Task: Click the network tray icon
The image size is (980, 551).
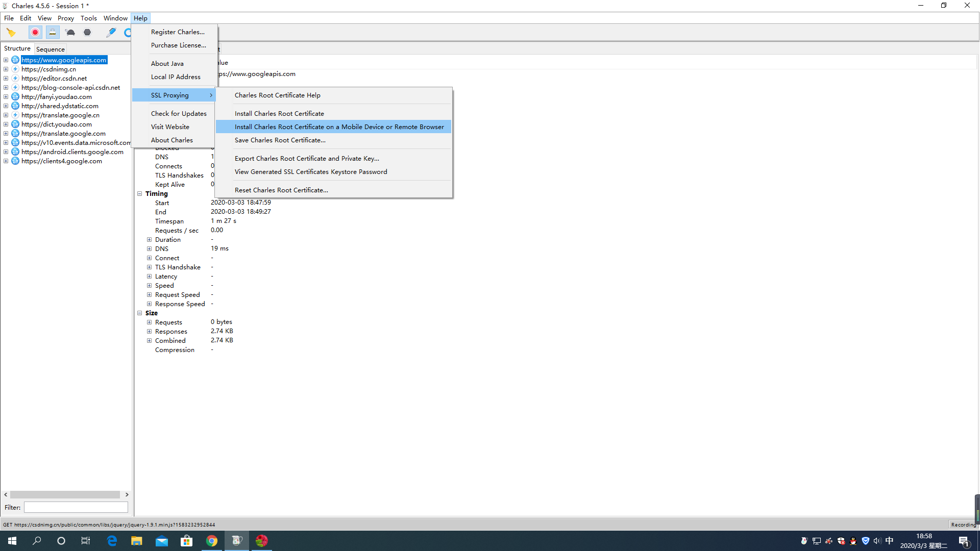Action: pos(817,541)
